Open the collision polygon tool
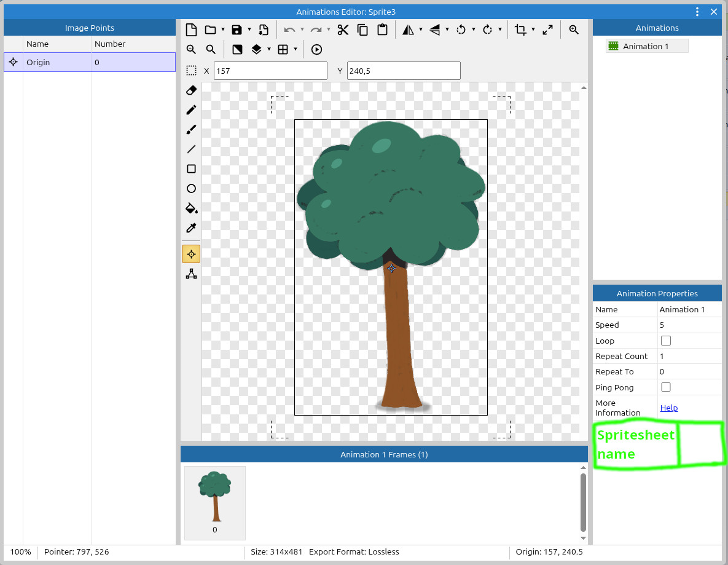This screenshot has height=565, width=728. pyautogui.click(x=191, y=274)
